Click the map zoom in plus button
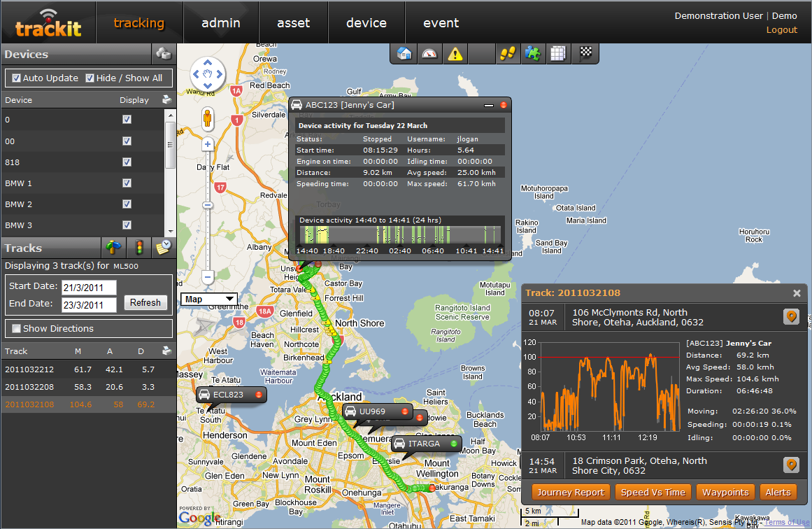The width and height of the screenshot is (812, 529). pyautogui.click(x=208, y=144)
